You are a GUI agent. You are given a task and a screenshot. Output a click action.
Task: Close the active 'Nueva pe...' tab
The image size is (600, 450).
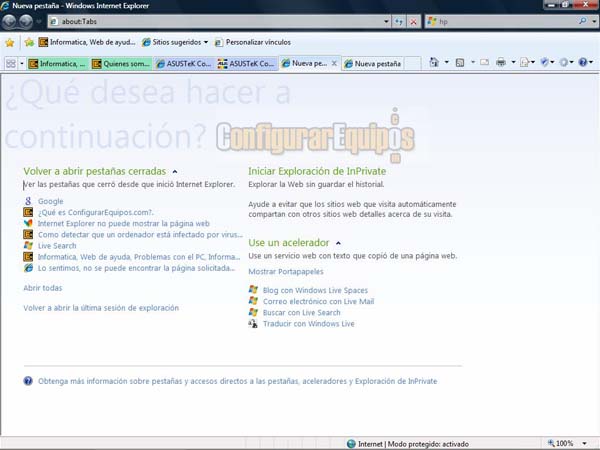[x=334, y=64]
